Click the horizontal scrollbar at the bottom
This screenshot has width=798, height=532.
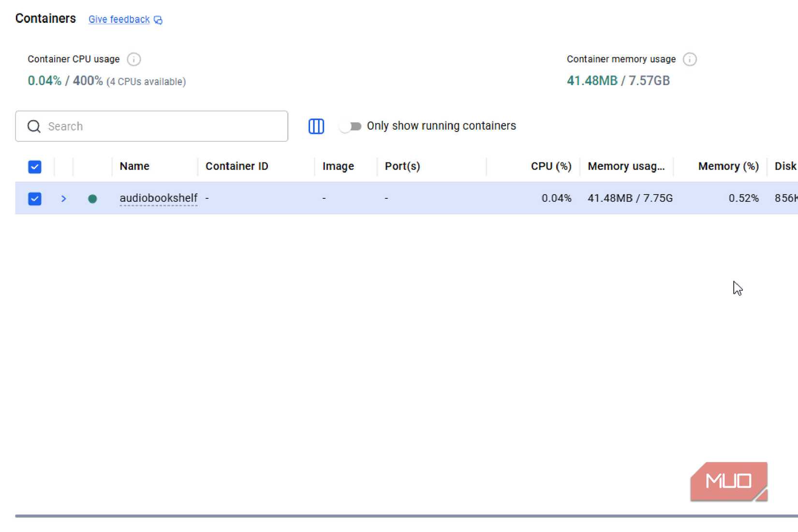pos(406,516)
